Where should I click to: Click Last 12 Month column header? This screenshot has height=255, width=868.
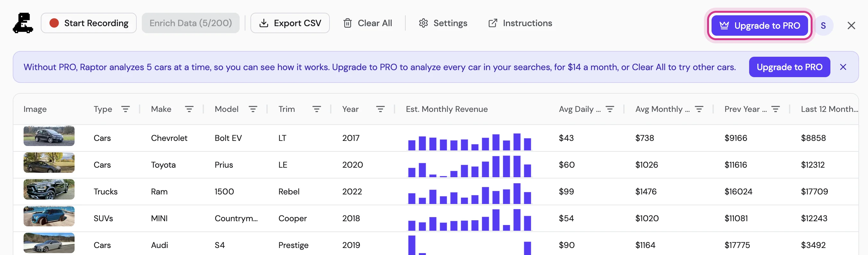pos(829,109)
